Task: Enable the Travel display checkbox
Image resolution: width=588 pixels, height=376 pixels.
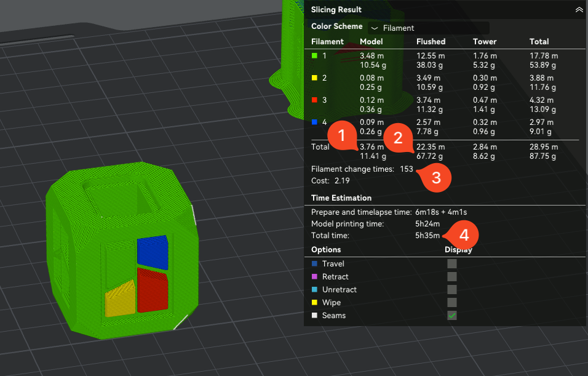Action: 452,263
